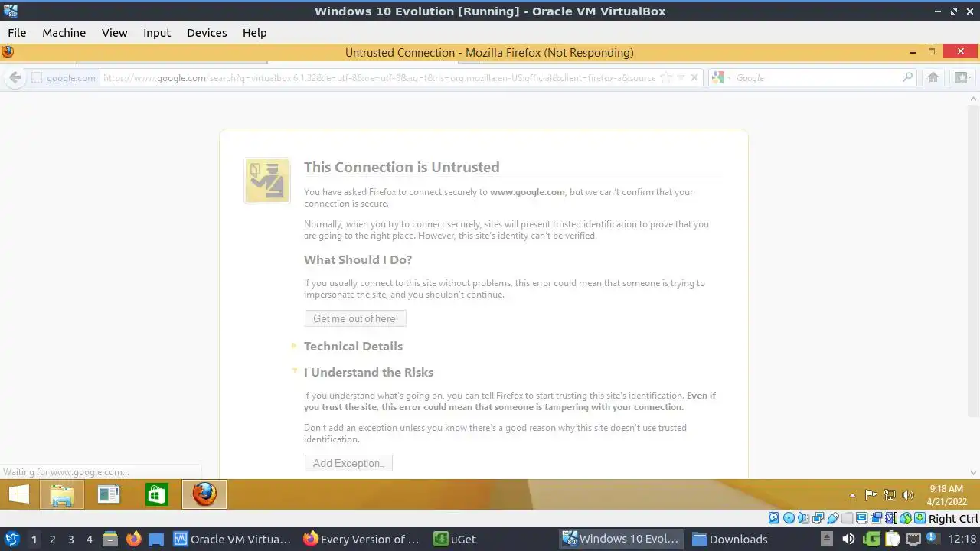
Task: Click the host clipboard manager tray icon
Action: (893, 539)
